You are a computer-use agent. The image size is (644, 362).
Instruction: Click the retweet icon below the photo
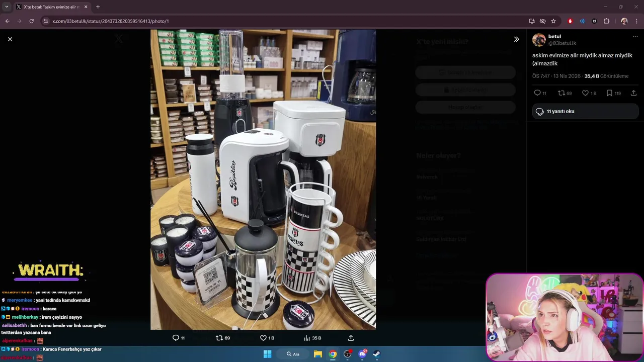coord(219,338)
